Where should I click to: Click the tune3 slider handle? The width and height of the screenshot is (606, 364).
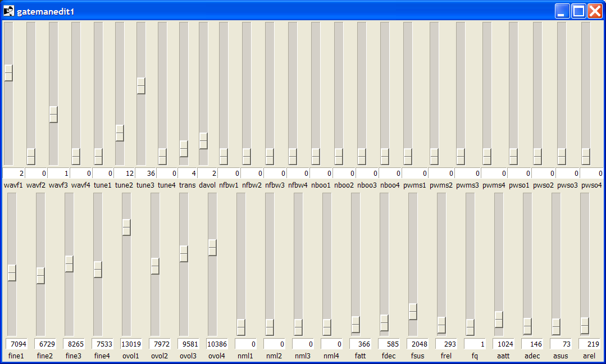[x=141, y=86]
